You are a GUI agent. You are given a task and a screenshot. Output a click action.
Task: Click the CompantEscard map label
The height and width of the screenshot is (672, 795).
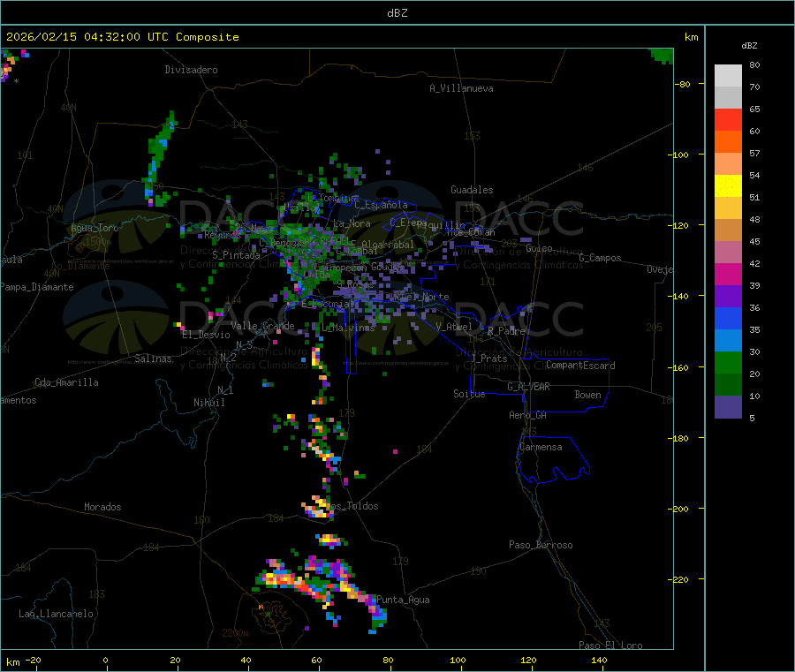[x=580, y=365]
